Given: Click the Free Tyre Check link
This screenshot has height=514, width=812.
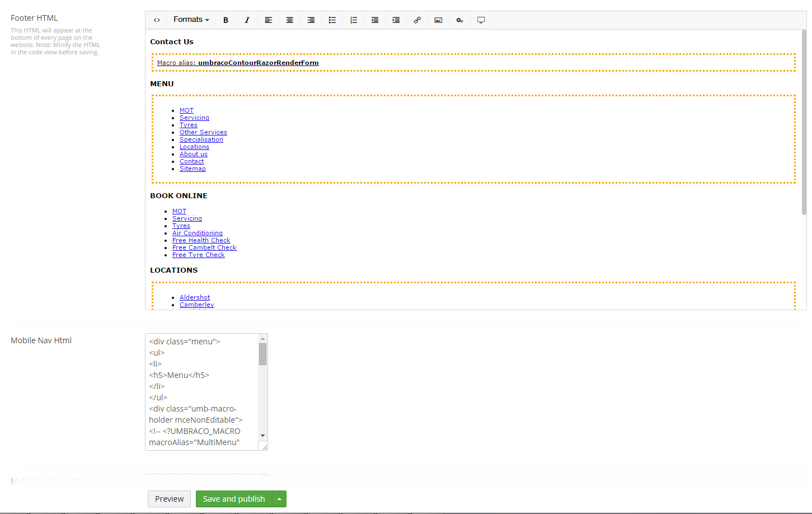Looking at the screenshot, I should click(199, 255).
